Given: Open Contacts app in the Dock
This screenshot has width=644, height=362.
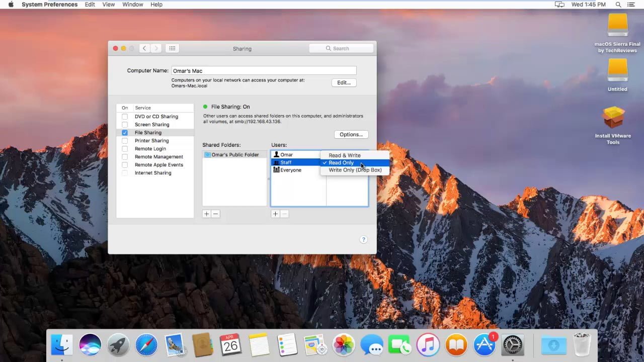Looking at the screenshot, I should (203, 345).
